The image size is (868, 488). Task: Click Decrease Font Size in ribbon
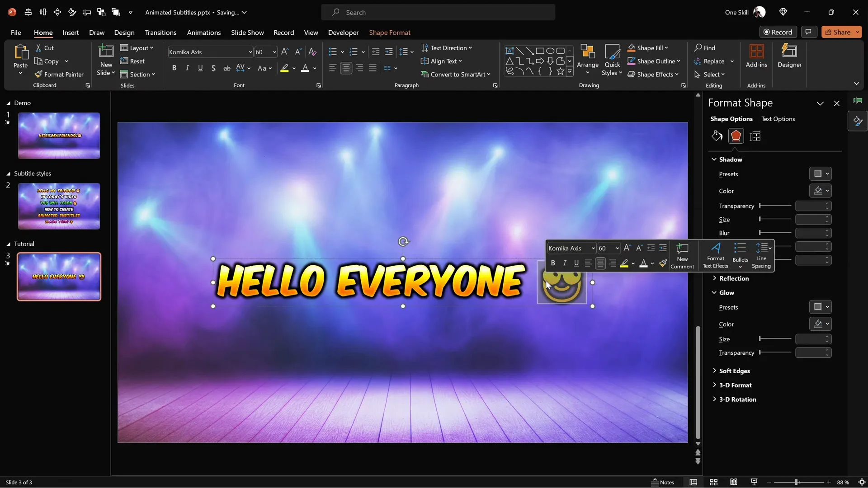point(298,52)
